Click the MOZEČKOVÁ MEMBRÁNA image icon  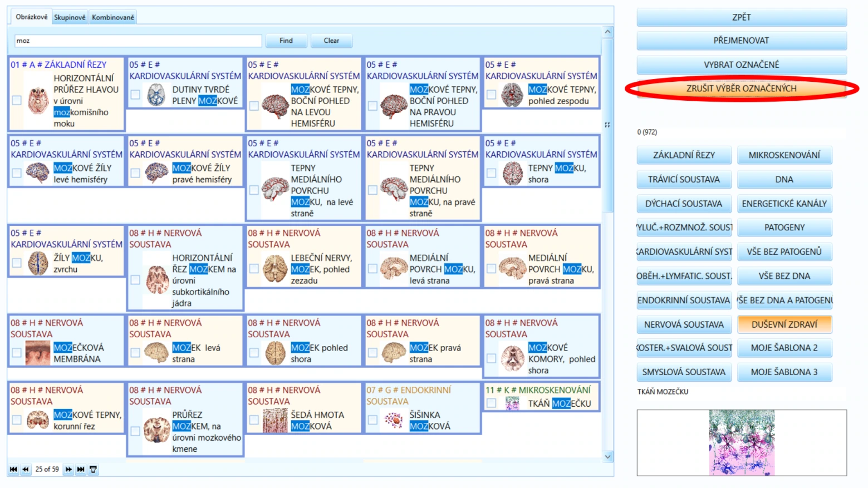point(38,353)
